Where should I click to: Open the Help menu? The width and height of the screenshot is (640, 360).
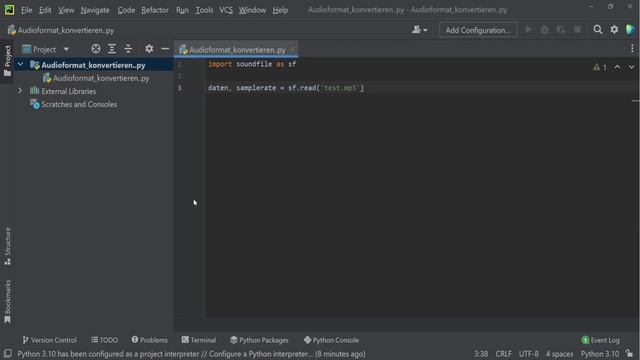pos(280,10)
